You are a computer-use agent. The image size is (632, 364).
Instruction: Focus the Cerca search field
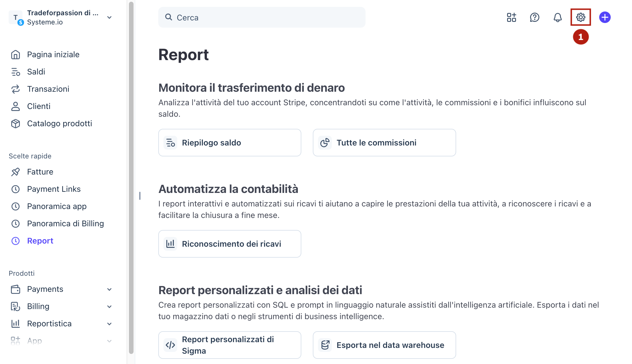(x=262, y=18)
